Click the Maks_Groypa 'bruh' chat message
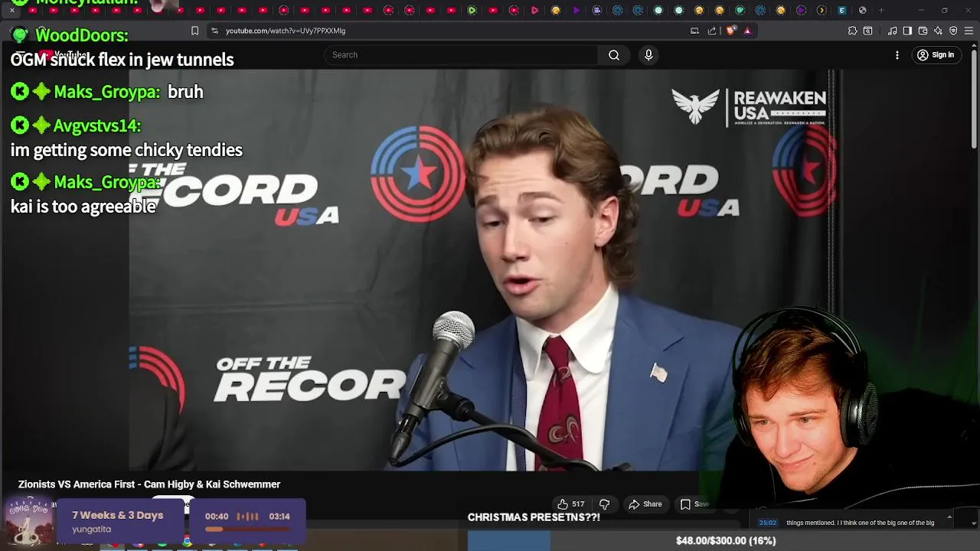 pos(185,92)
